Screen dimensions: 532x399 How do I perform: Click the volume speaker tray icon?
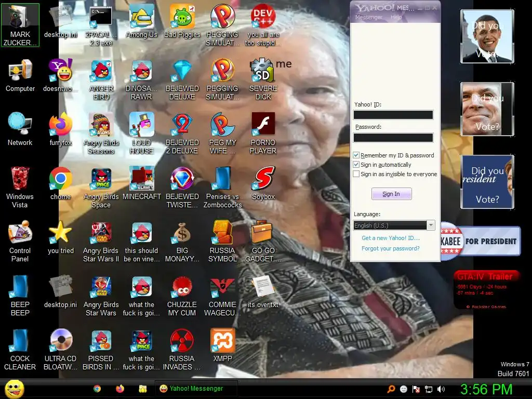(441, 389)
